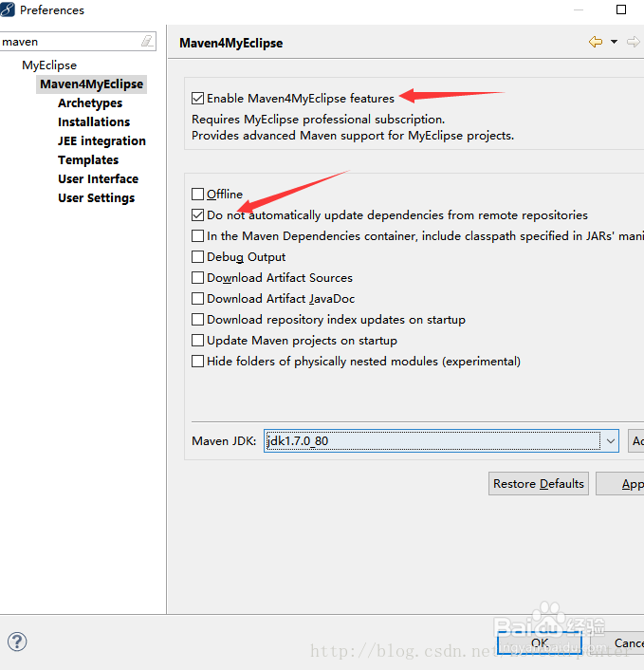Viewport: 644px width, 670px height.
Task: Check Download Artifact JavaDoc
Action: 197,298
